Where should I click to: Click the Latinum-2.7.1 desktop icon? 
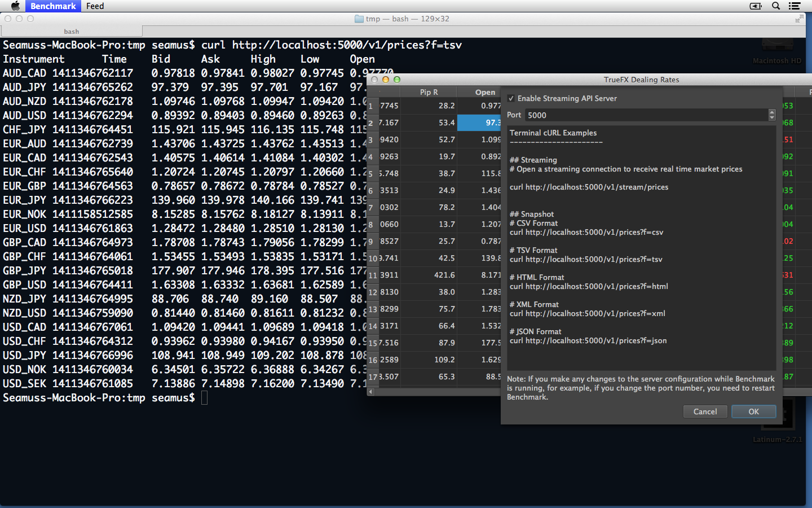(x=777, y=421)
